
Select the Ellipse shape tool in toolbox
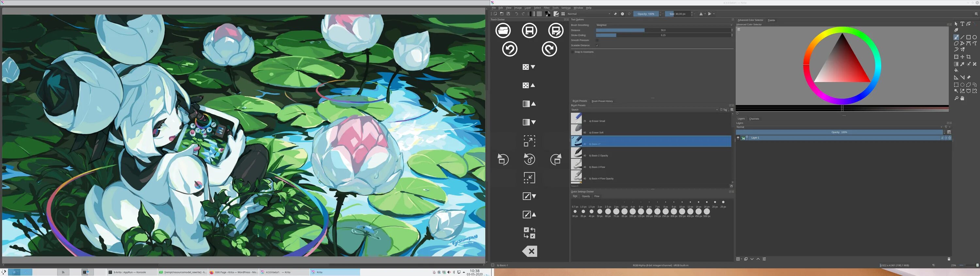(974, 37)
